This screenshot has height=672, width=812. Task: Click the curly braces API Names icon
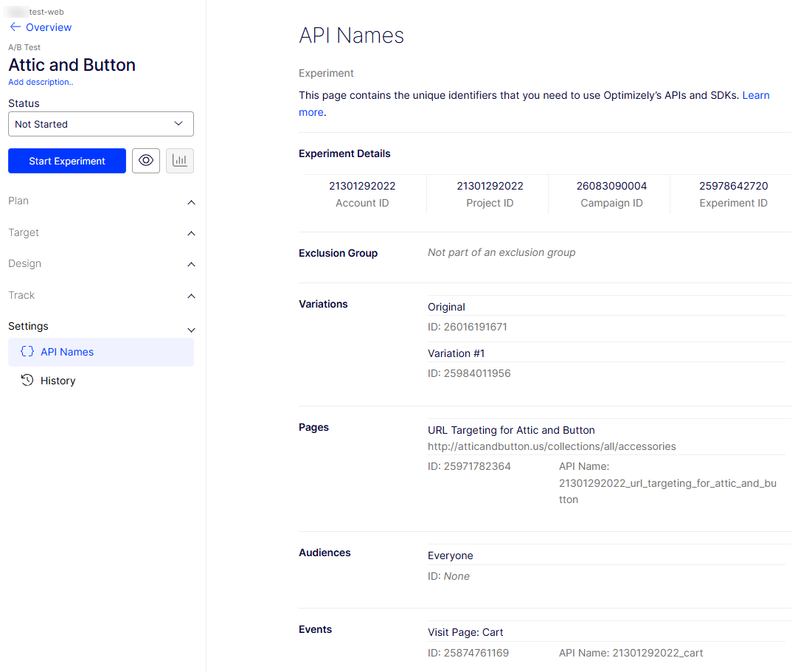[27, 352]
